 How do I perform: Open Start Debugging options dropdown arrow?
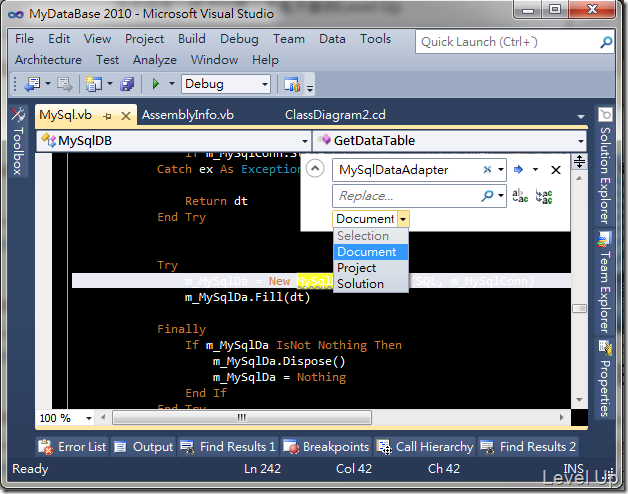coord(172,84)
